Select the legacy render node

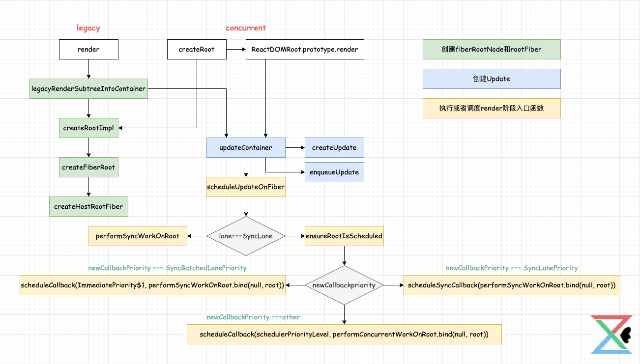coord(88,50)
